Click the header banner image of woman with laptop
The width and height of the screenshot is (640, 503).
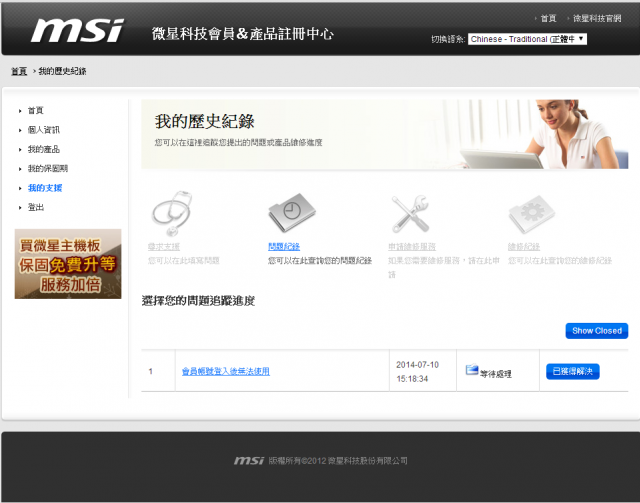384,134
